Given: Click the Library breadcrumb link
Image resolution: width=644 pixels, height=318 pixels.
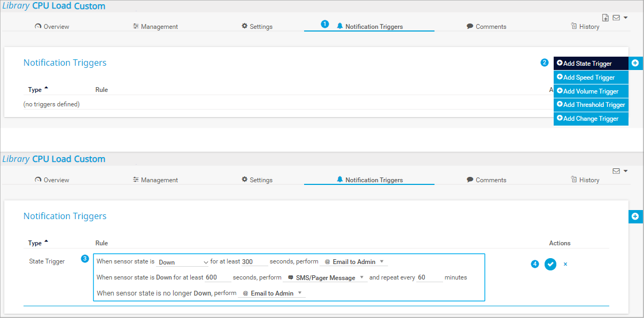Looking at the screenshot, I should [x=17, y=6].
